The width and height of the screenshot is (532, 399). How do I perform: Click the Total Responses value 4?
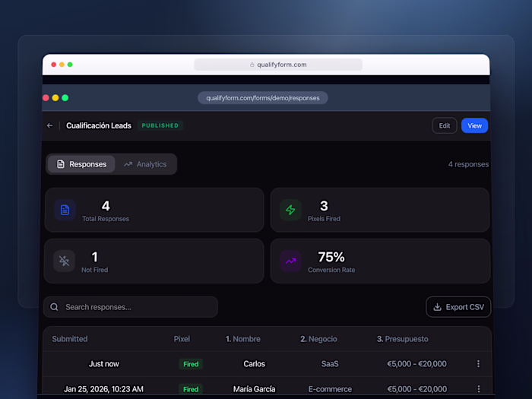106,206
